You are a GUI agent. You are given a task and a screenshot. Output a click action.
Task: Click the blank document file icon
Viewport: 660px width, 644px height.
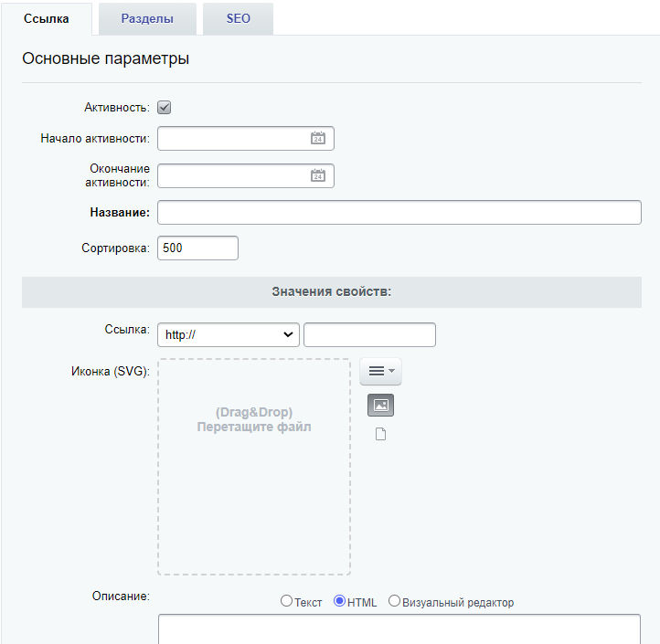(x=380, y=434)
